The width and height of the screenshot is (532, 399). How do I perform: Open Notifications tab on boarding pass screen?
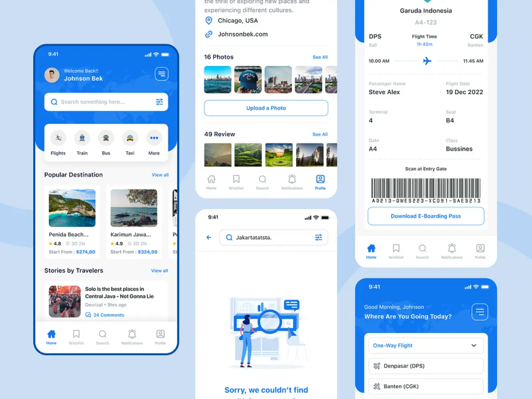pos(452,251)
